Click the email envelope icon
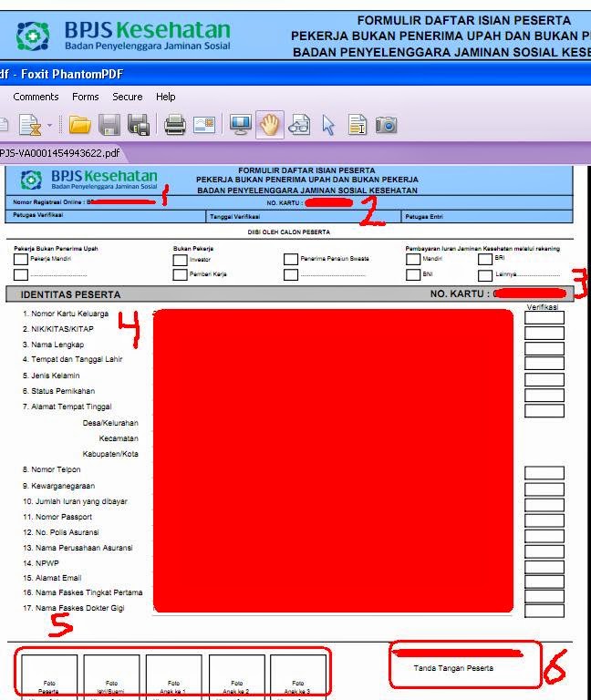 [204, 125]
